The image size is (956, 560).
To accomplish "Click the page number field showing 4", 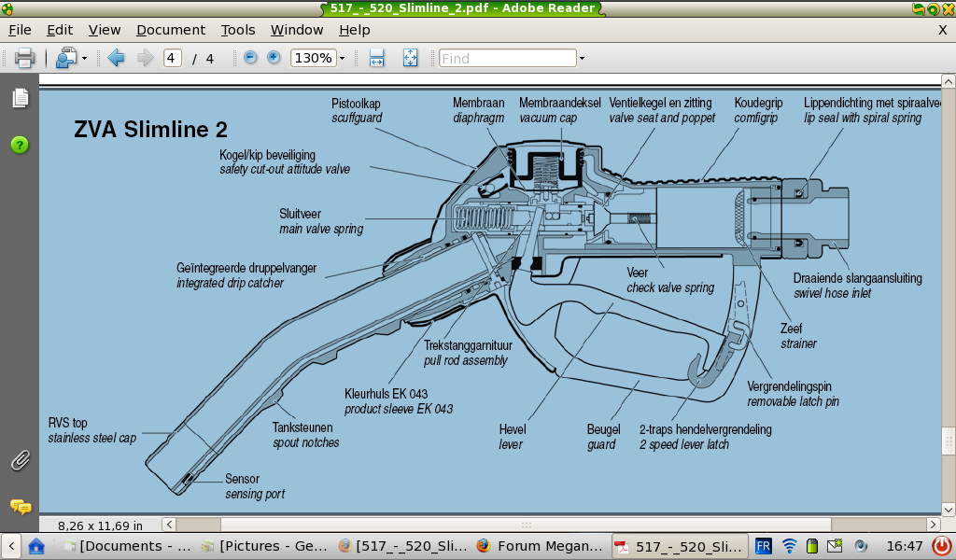I will coord(173,58).
